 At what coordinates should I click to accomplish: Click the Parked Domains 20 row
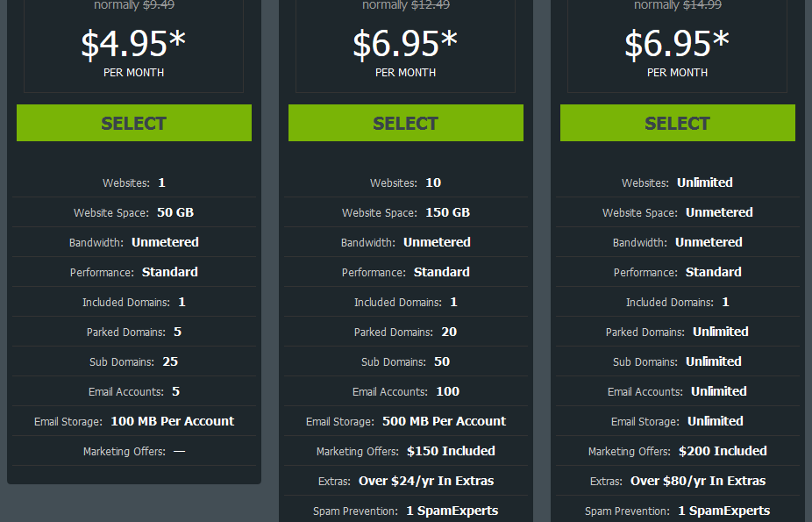pyautogui.click(x=406, y=332)
